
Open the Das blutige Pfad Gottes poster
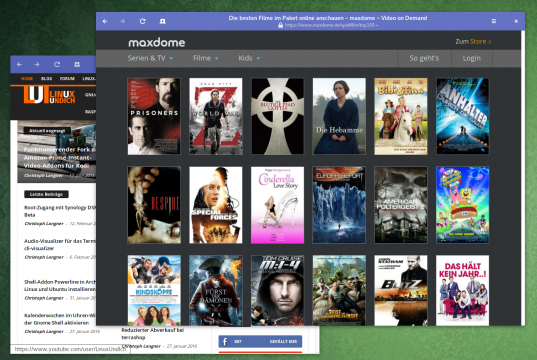(277, 116)
